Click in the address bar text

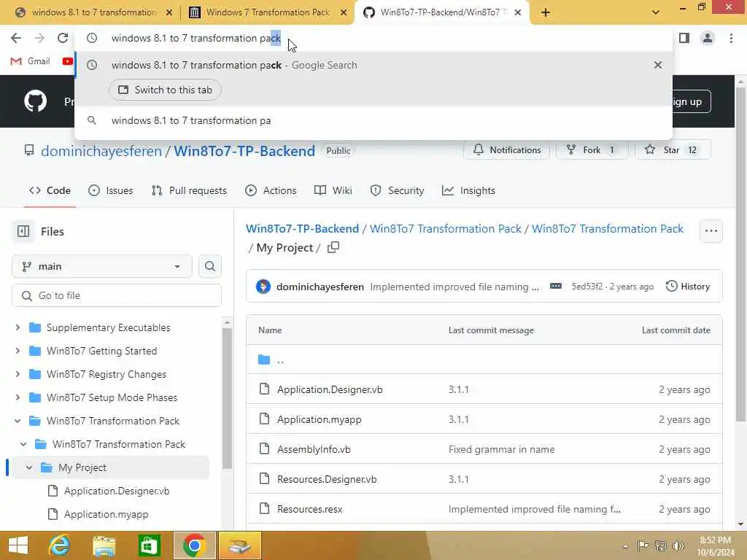pos(196,38)
